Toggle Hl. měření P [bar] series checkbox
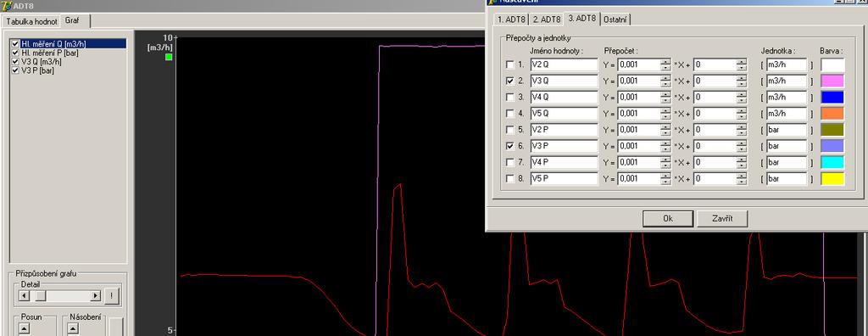Viewport: 868px width, 336px height. point(15,53)
